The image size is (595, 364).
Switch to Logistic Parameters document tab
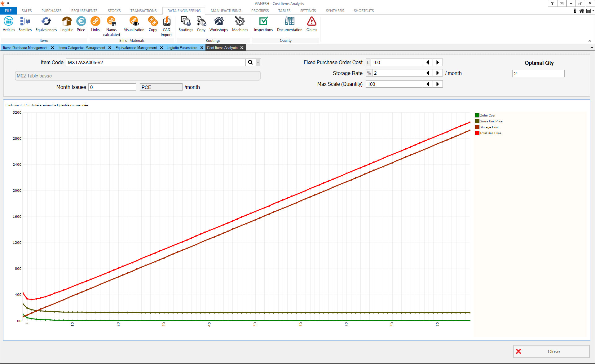pyautogui.click(x=182, y=48)
